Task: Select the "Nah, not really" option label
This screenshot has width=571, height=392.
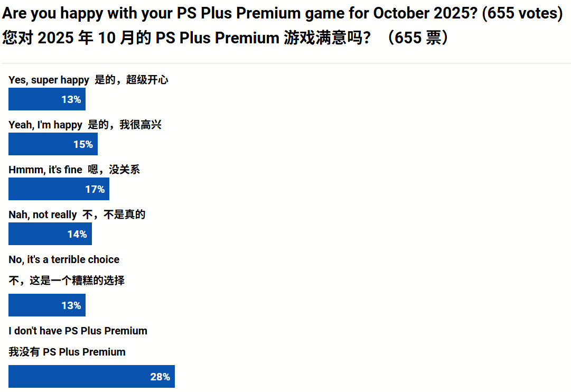Action: [43, 214]
